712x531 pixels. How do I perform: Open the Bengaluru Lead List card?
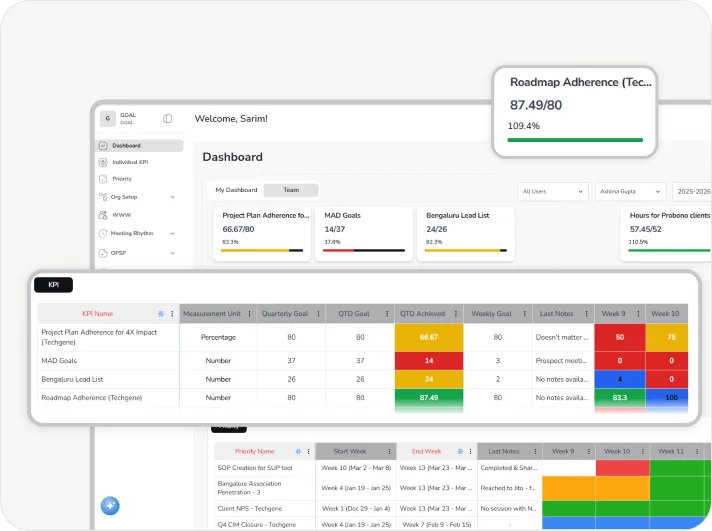coord(465,234)
